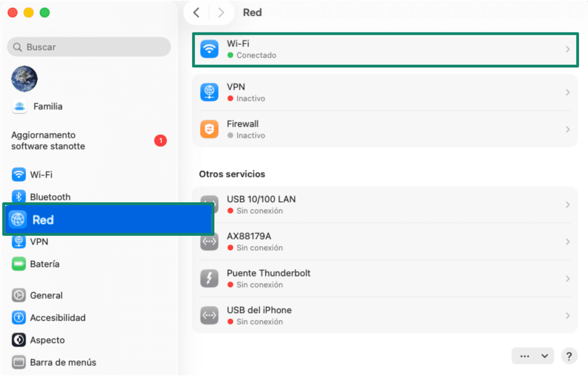Click the red notification badge on software update
The image size is (588, 376).
(x=161, y=141)
